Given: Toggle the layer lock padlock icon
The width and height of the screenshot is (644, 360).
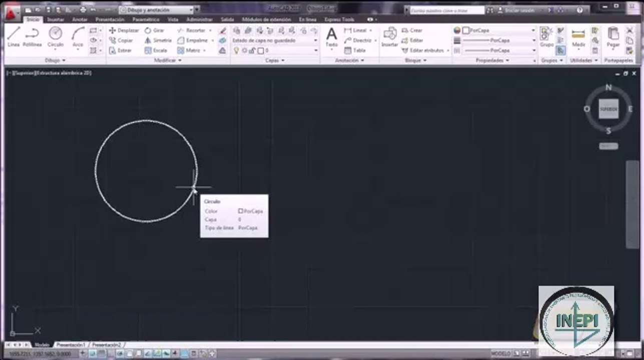Looking at the screenshot, I should click(x=252, y=50).
